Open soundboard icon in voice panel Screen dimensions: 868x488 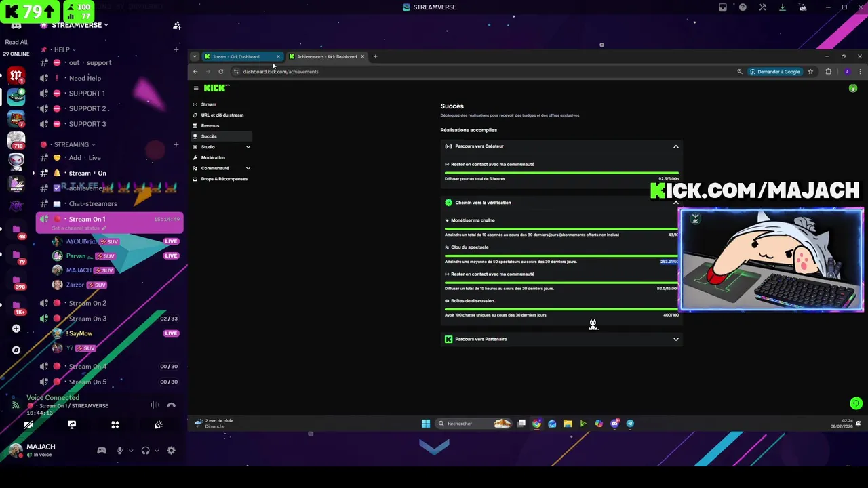pos(159,425)
